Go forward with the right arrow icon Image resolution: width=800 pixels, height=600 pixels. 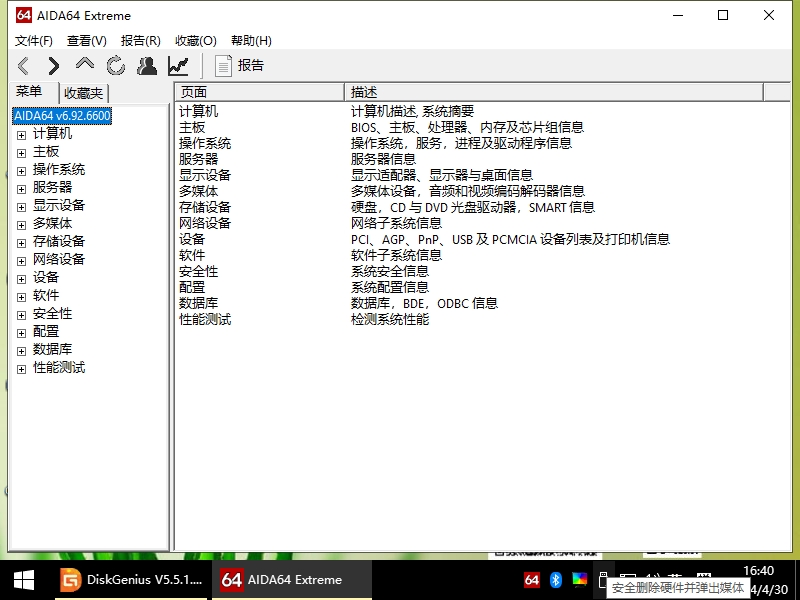(x=54, y=66)
